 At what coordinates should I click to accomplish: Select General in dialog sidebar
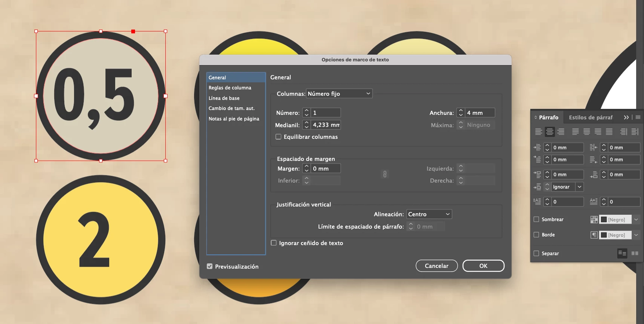pos(236,77)
